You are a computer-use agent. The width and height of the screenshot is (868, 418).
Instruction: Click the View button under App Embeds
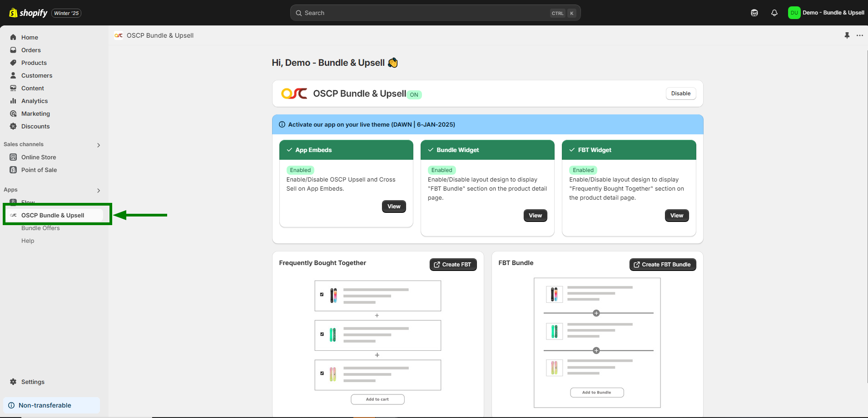click(x=394, y=207)
